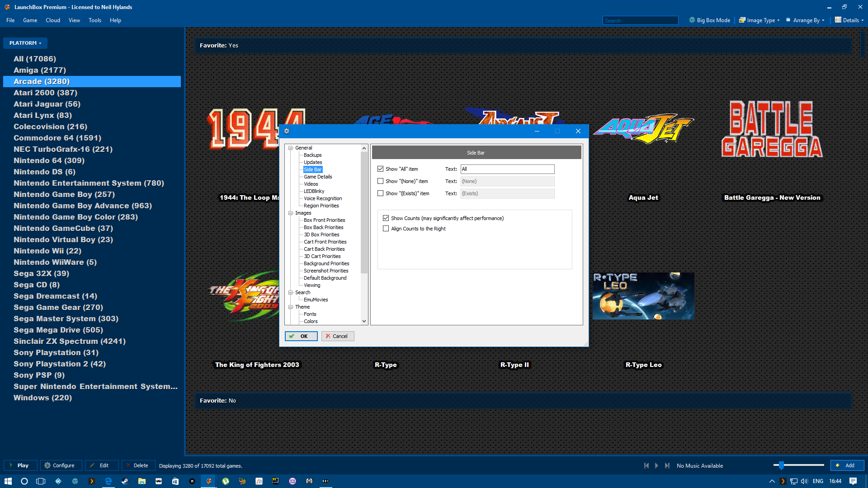Viewport: 868px width, 488px height.
Task: Open the Tools menu
Action: tap(95, 20)
